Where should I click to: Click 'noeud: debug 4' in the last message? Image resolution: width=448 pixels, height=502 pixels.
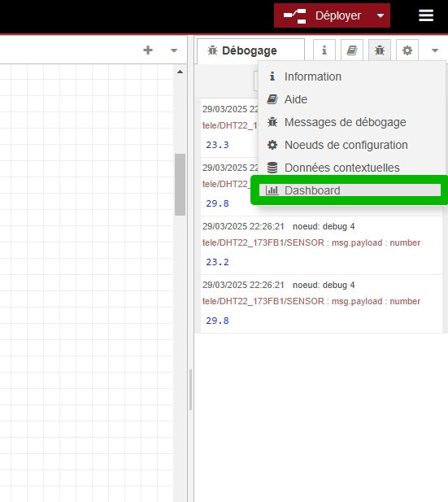point(324,285)
